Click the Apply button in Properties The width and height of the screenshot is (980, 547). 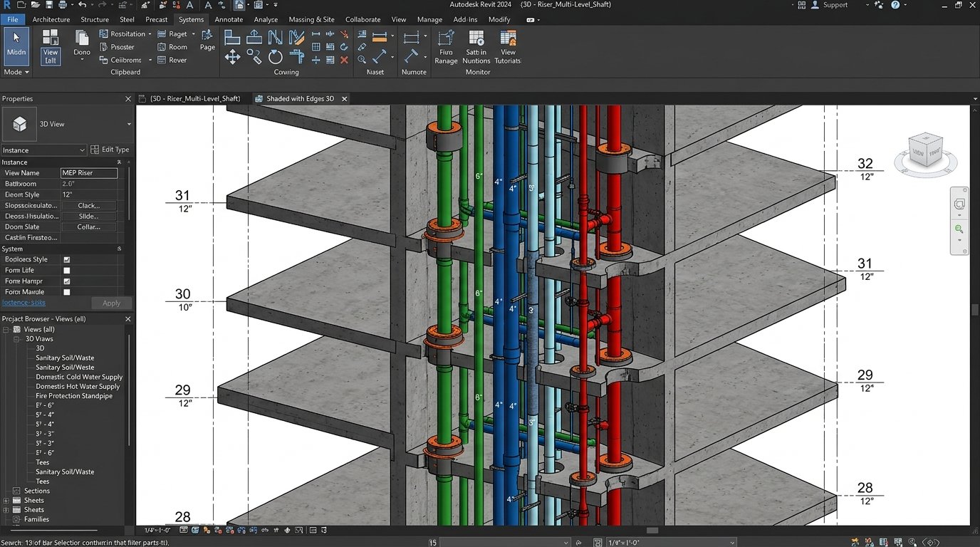112,303
